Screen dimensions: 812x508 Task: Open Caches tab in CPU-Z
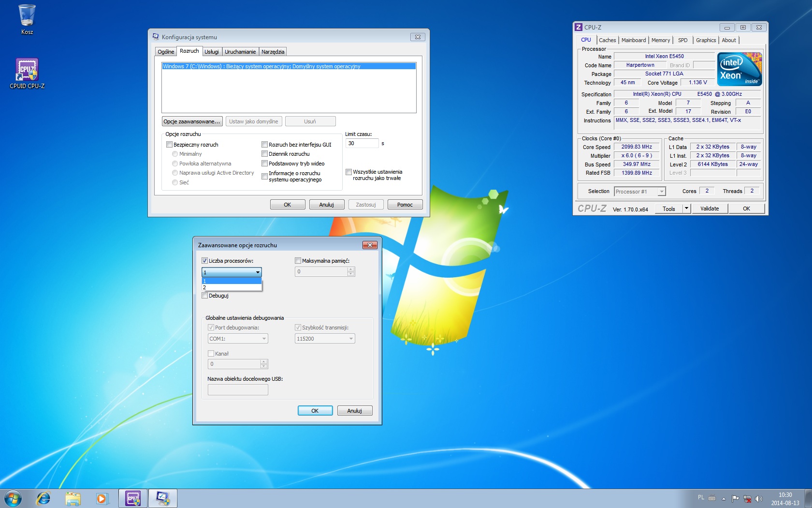[x=608, y=40]
